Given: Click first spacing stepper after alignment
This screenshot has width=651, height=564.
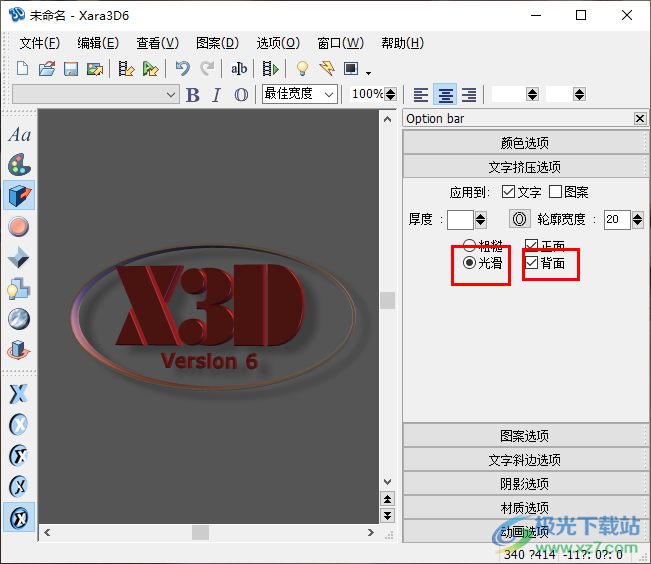Looking at the screenshot, I should pyautogui.click(x=532, y=94).
